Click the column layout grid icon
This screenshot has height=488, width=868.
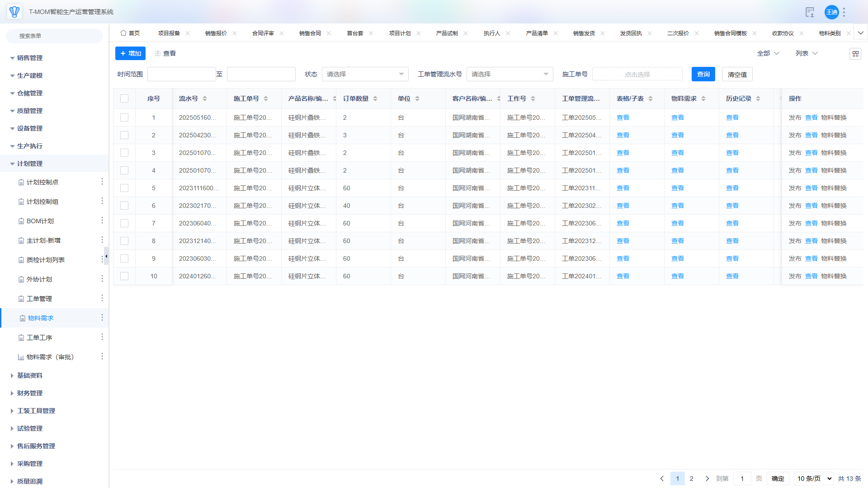pyautogui.click(x=855, y=54)
